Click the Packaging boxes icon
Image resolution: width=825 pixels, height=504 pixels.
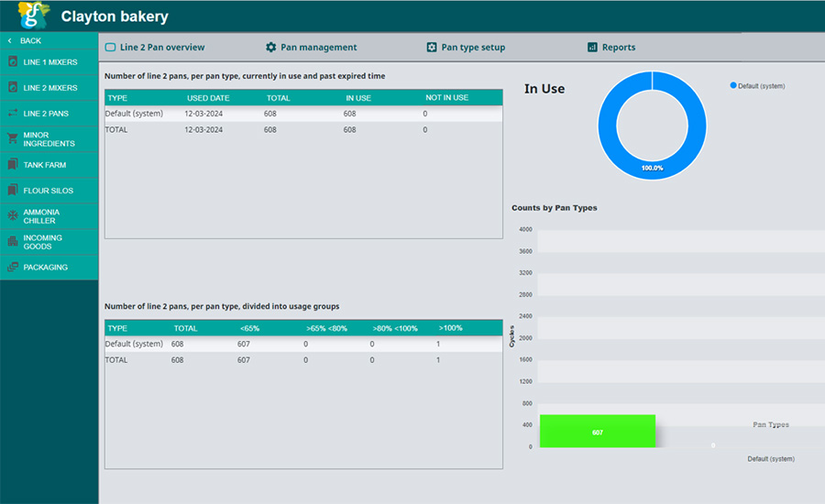point(13,268)
